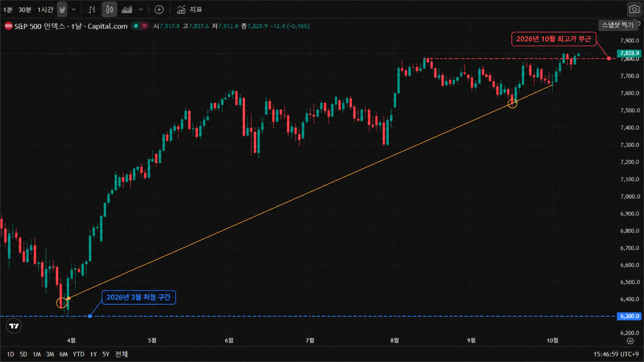The height and width of the screenshot is (362, 644).
Task: Set the range to 3M
Action: 50,354
